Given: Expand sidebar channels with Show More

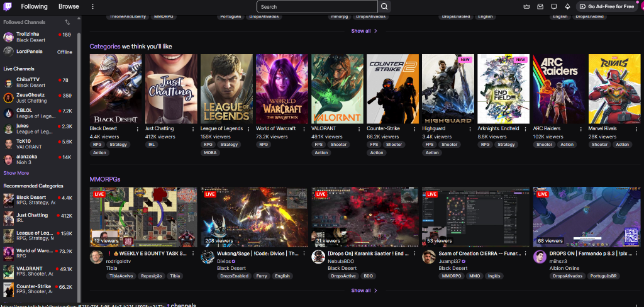Looking at the screenshot, I should click(x=16, y=173).
